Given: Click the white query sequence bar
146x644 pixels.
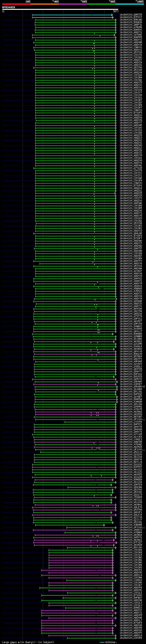Looking at the screenshot, I should (x=60, y=10).
